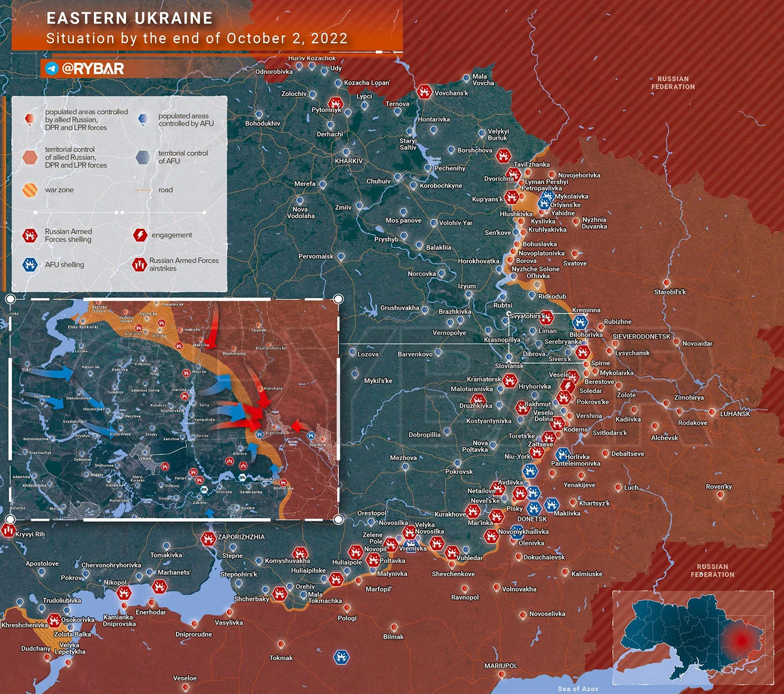Click the Sea of Azov label

[x=578, y=689]
